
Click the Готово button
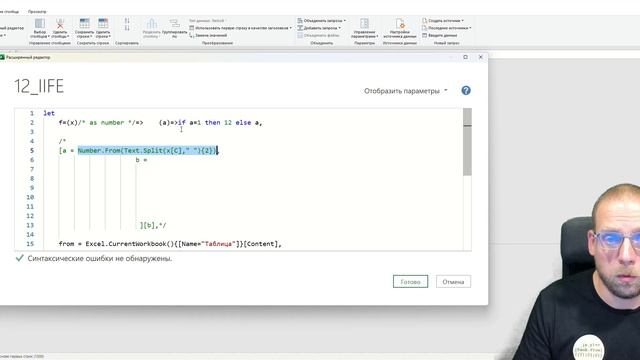(x=410, y=282)
